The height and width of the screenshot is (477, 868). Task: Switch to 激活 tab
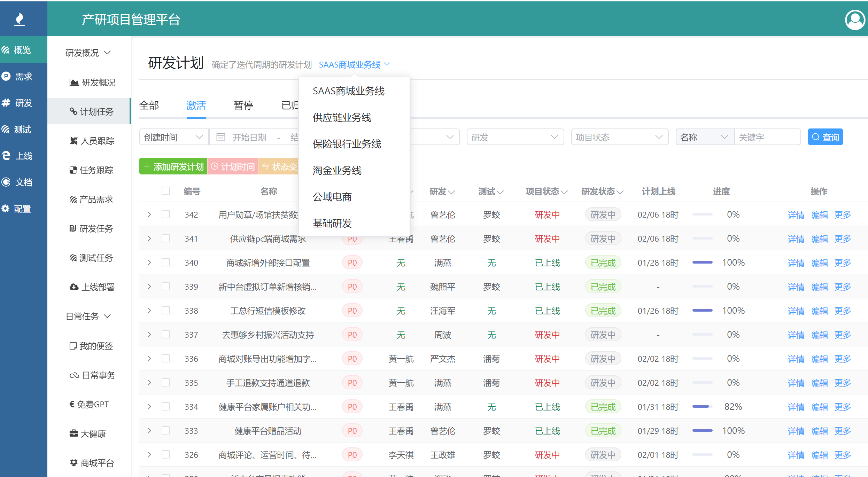pyautogui.click(x=196, y=105)
